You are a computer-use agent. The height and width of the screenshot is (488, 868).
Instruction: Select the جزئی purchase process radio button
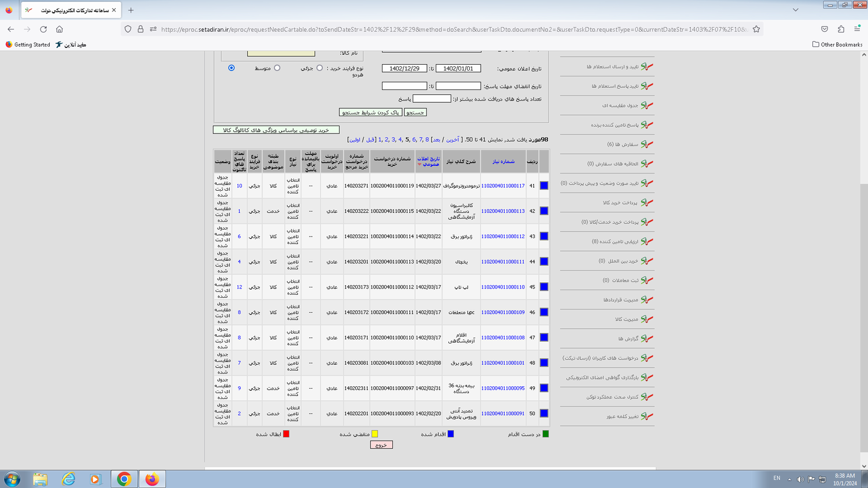click(x=319, y=68)
